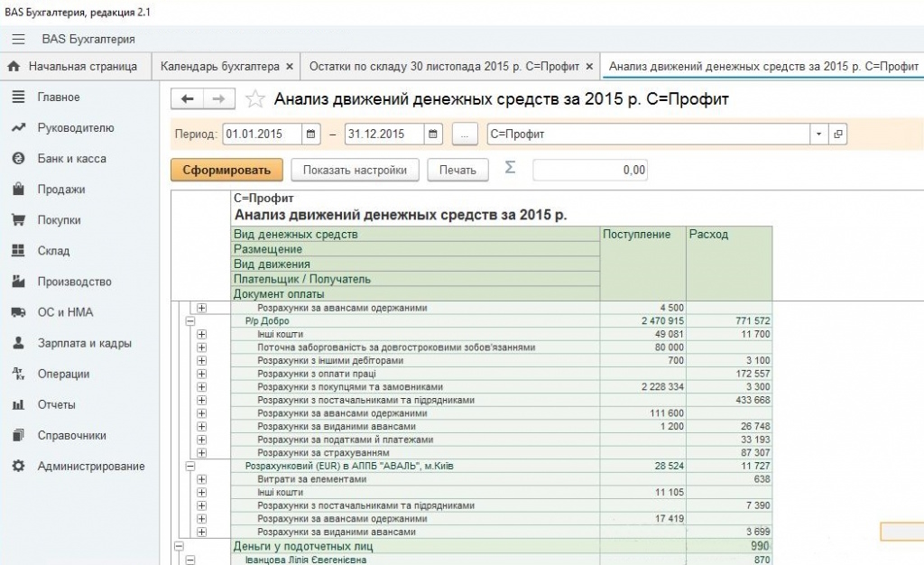This screenshot has width=924, height=565.
Task: Collapse Розрахунковий (EUR) в АППБ АВАЛЬ group
Action: pyautogui.click(x=189, y=466)
